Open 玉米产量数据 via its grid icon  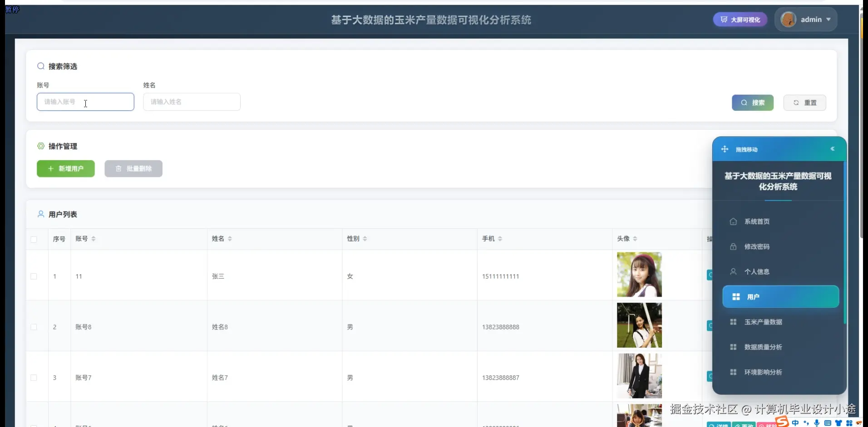733,322
